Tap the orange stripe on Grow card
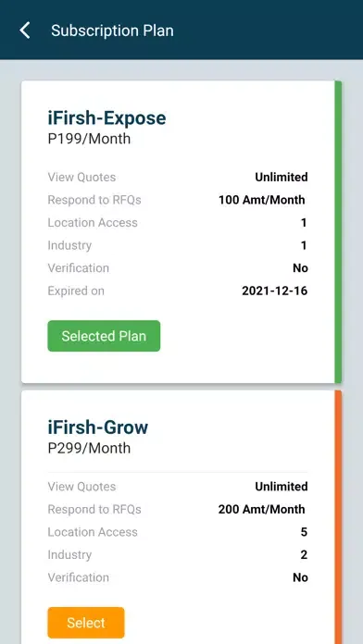Image resolution: width=363 pixels, height=644 pixels. click(338, 517)
